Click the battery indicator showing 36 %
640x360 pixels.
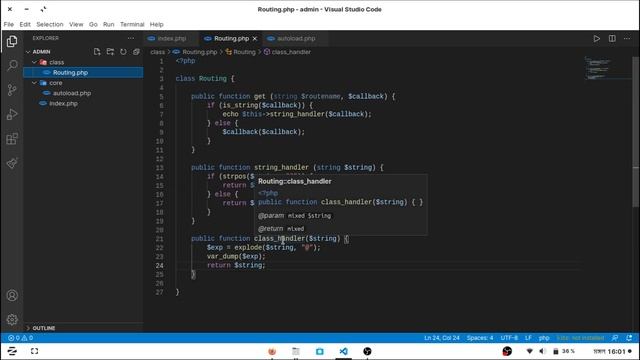pos(564,351)
